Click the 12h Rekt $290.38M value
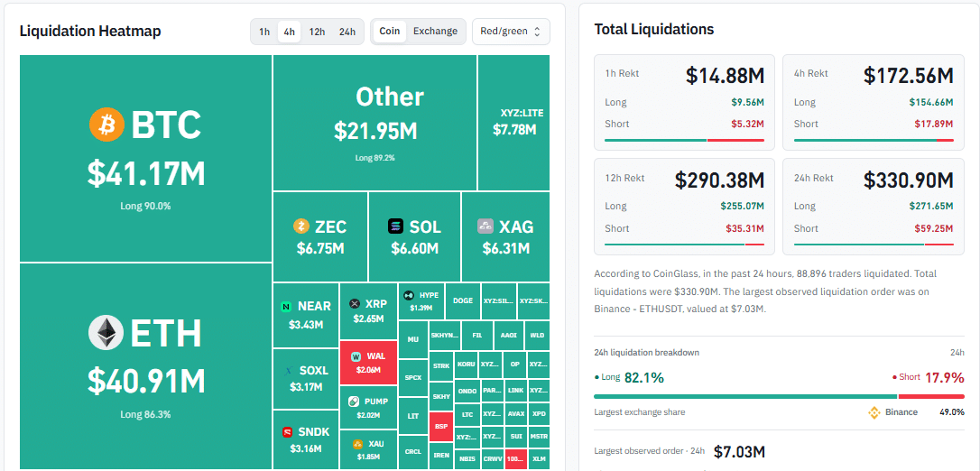This screenshot has width=980, height=471. pyautogui.click(x=719, y=180)
